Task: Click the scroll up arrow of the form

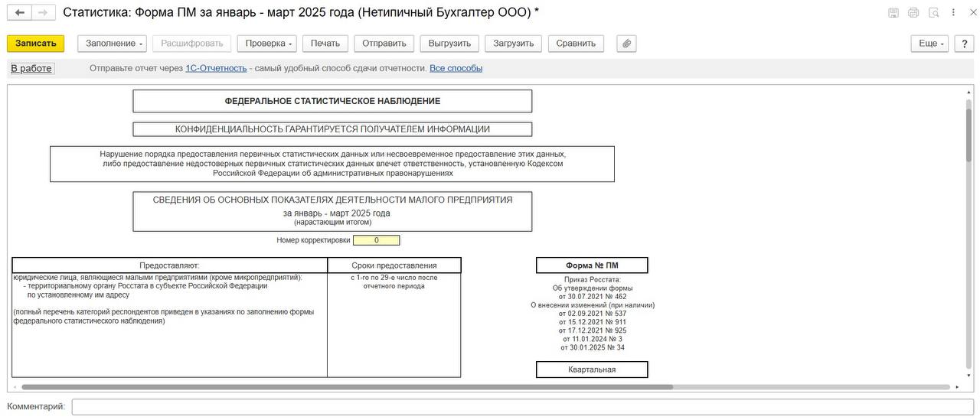Action: click(x=969, y=93)
